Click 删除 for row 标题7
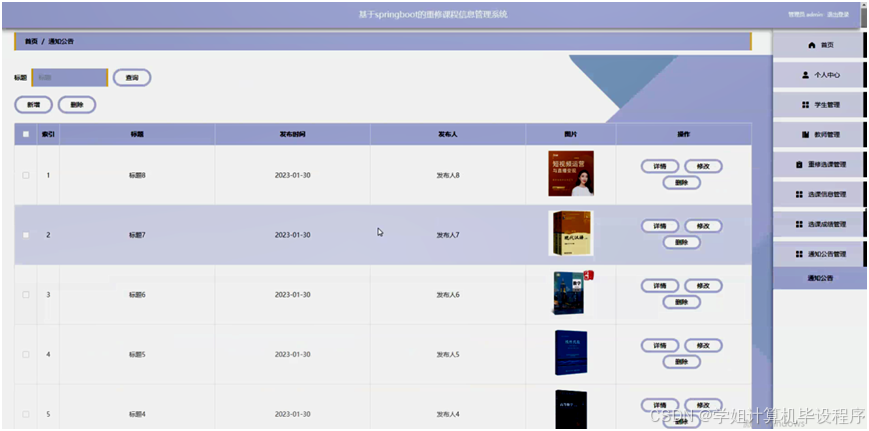869x431 pixels. coord(682,242)
